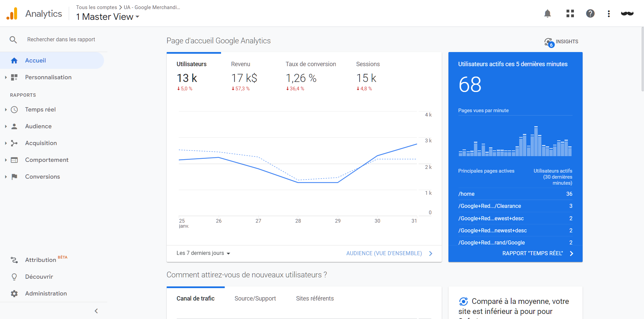Focus the Rechercher dans les rapports field
Image resolution: width=644 pixels, height=319 pixels.
click(x=61, y=40)
